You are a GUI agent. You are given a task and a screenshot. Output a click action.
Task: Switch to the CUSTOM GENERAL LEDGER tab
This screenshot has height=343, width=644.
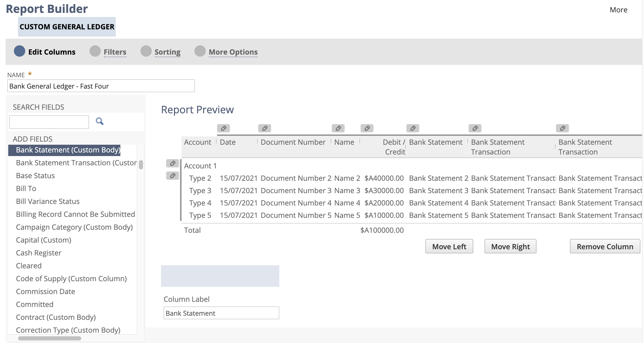point(67,27)
